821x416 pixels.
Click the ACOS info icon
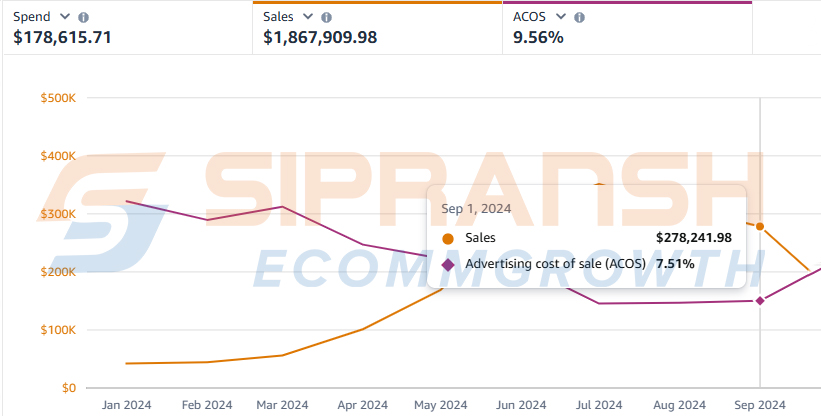pyautogui.click(x=580, y=17)
